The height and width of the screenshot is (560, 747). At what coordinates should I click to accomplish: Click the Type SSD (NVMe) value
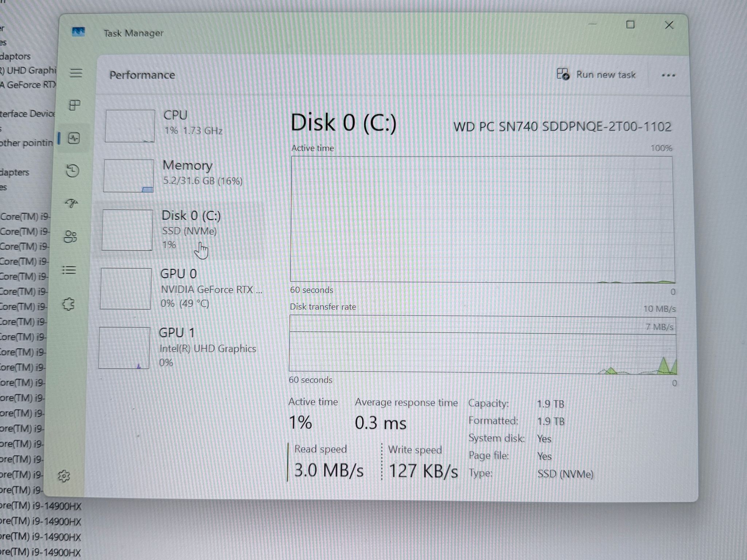565,474
